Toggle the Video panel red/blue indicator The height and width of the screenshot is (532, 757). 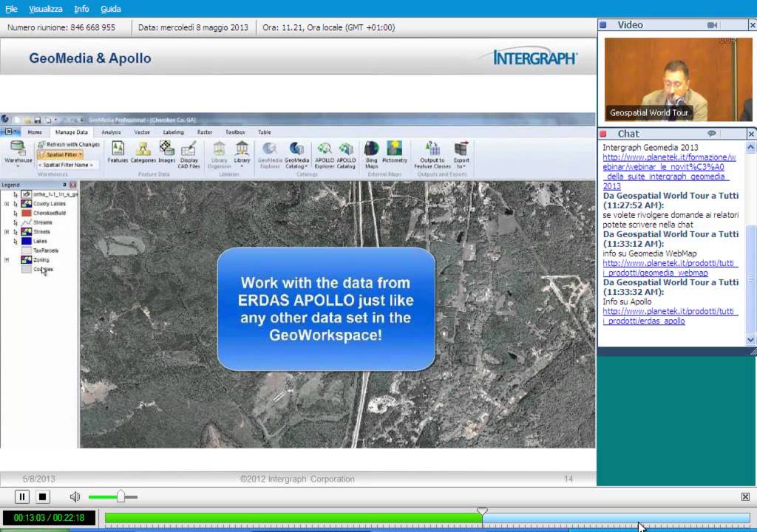pos(603,24)
